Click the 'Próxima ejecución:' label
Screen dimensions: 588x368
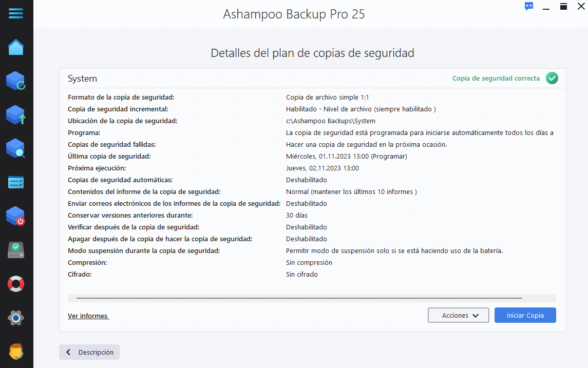pyautogui.click(x=97, y=168)
